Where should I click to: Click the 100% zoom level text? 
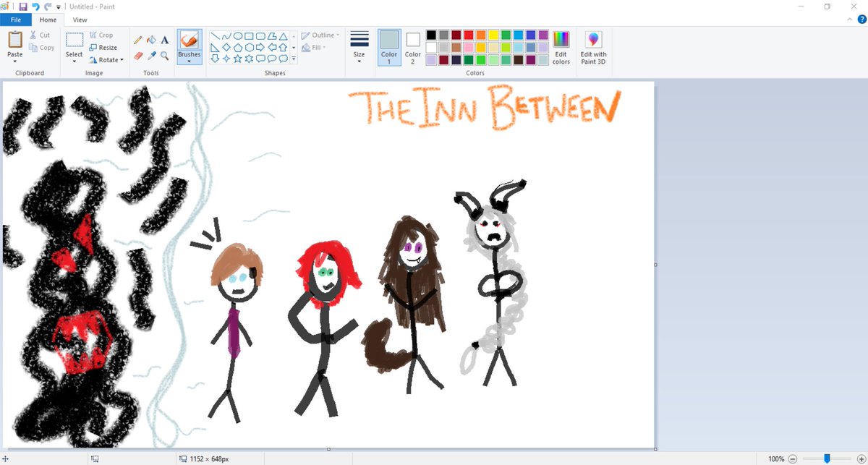pyautogui.click(x=776, y=458)
